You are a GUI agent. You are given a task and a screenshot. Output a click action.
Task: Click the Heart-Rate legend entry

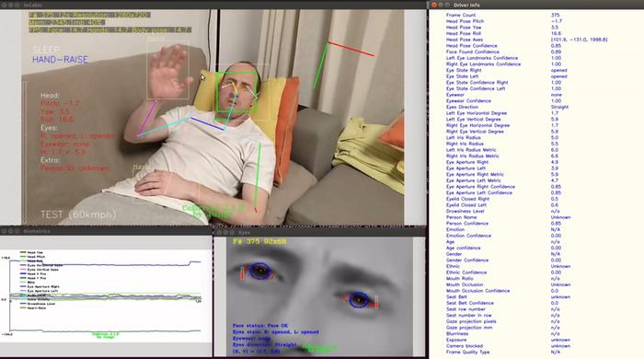pos(33,307)
